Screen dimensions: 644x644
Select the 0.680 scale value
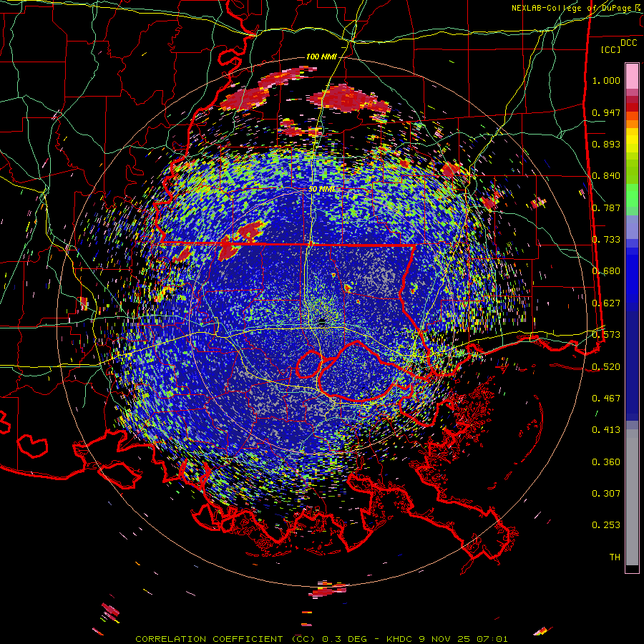[x=606, y=271]
